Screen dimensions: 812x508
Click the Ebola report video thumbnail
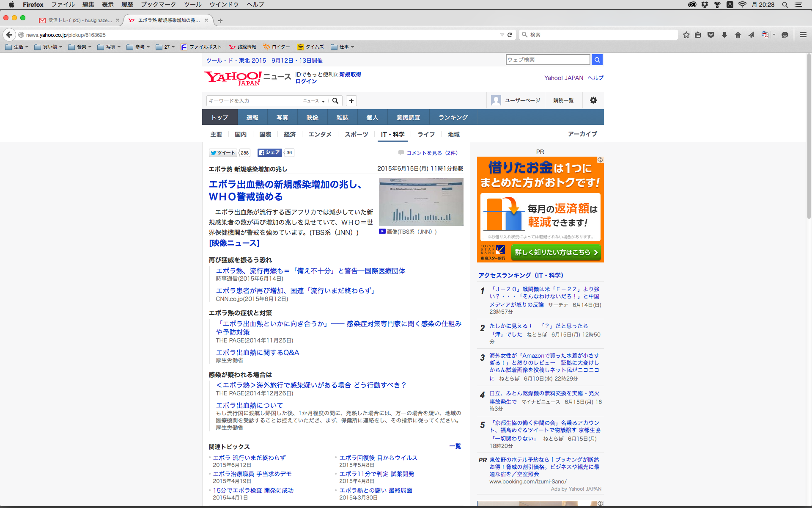coord(421,202)
